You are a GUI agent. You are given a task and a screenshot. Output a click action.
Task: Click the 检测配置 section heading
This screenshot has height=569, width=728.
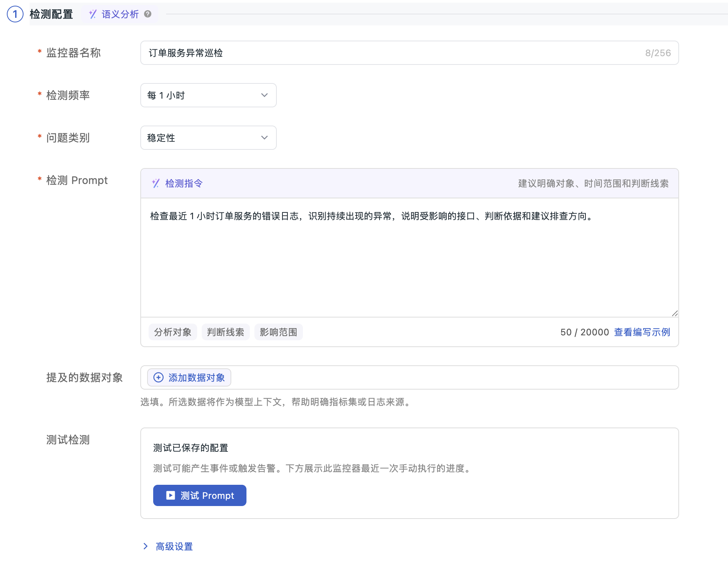[x=51, y=14]
